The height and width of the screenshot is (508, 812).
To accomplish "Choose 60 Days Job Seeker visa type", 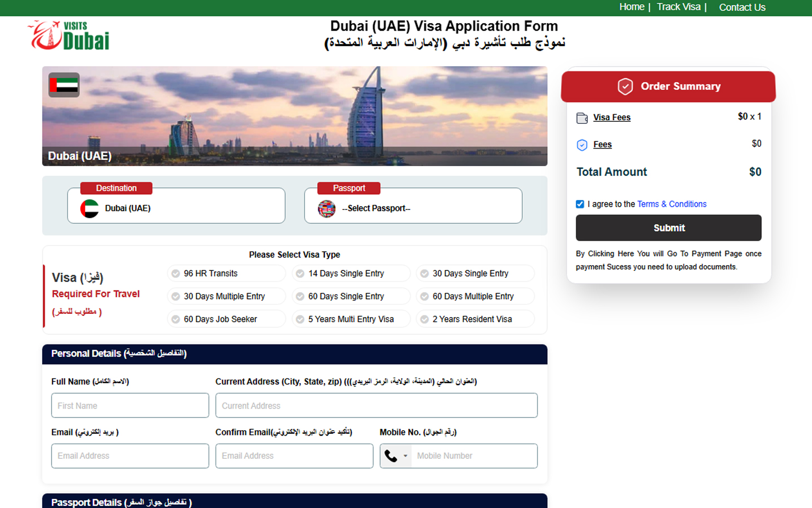I will [x=176, y=319].
